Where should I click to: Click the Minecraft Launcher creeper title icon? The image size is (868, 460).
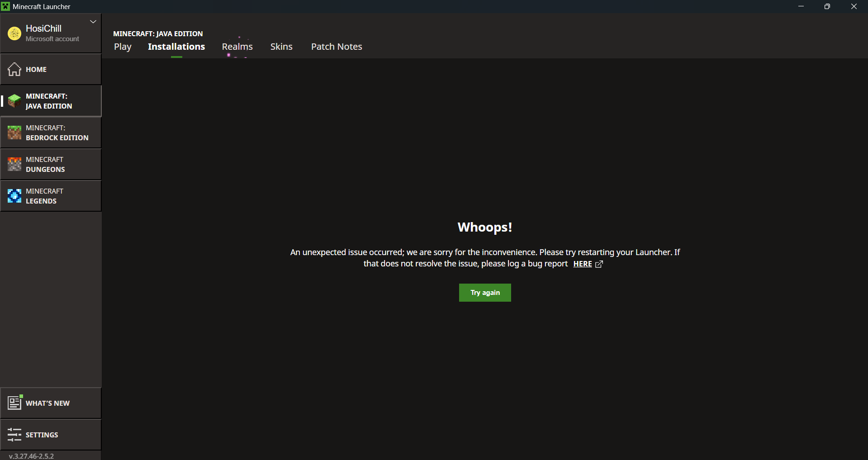[5, 6]
